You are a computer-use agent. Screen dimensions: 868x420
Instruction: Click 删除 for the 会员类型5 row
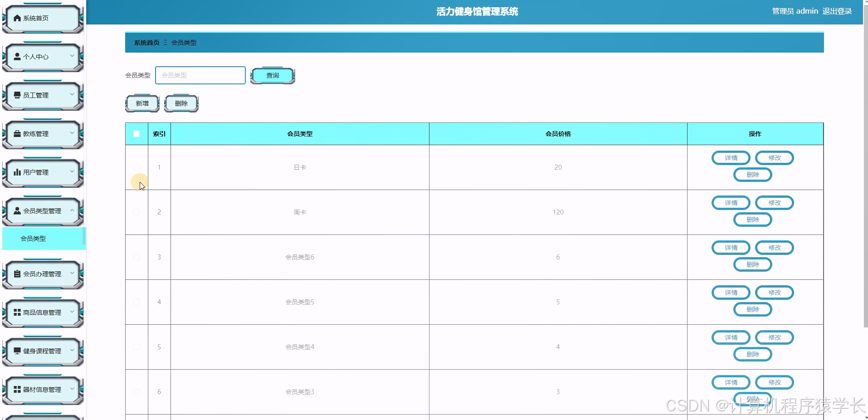point(753,309)
